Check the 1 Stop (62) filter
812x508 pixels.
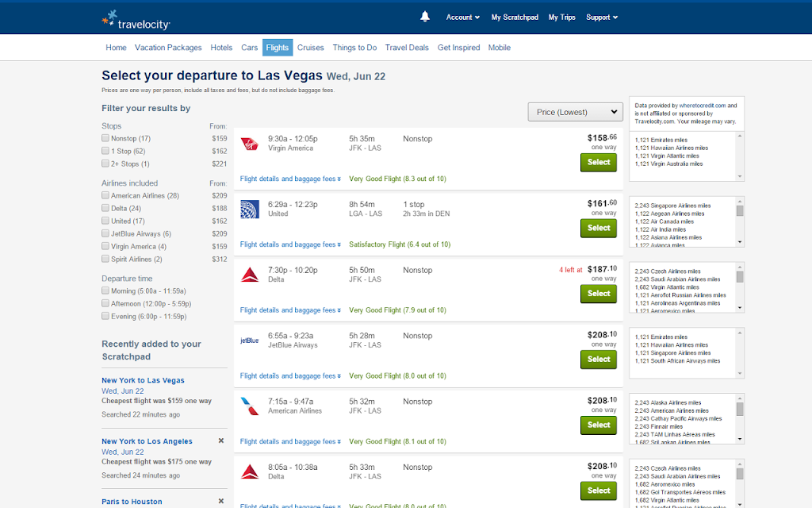click(x=105, y=151)
